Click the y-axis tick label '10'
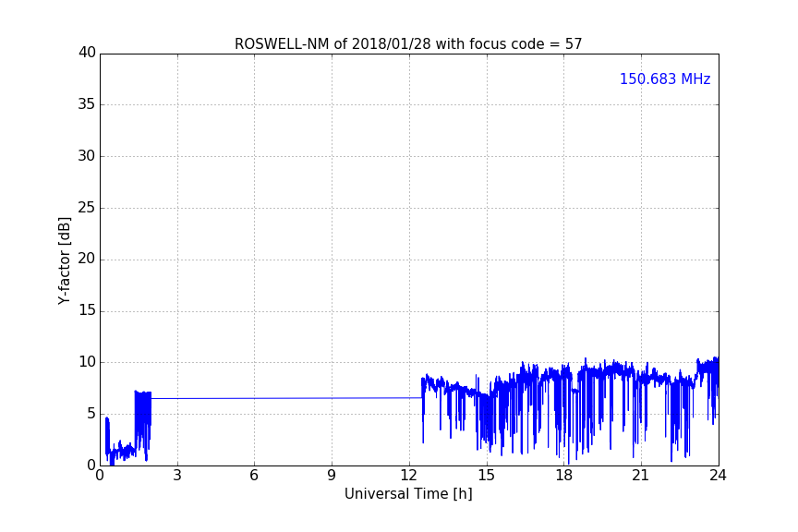This screenshot has height=532, width=798. point(87,362)
